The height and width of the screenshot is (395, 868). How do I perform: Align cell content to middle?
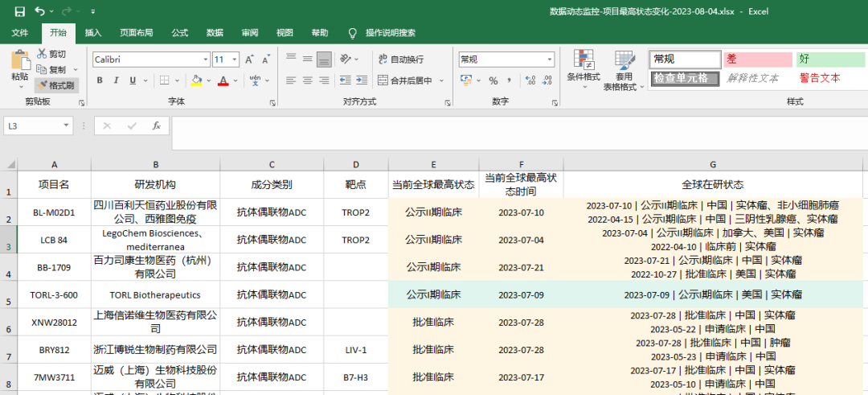tap(307, 59)
